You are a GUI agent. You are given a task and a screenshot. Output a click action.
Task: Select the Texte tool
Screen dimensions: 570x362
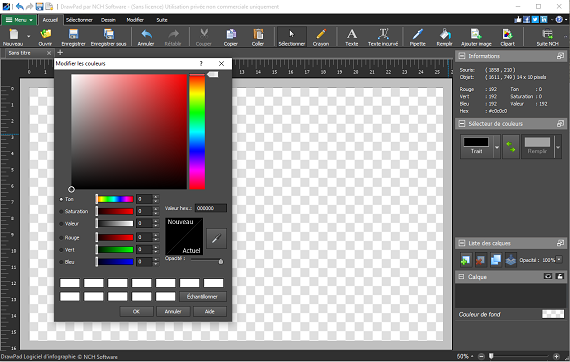point(352,37)
